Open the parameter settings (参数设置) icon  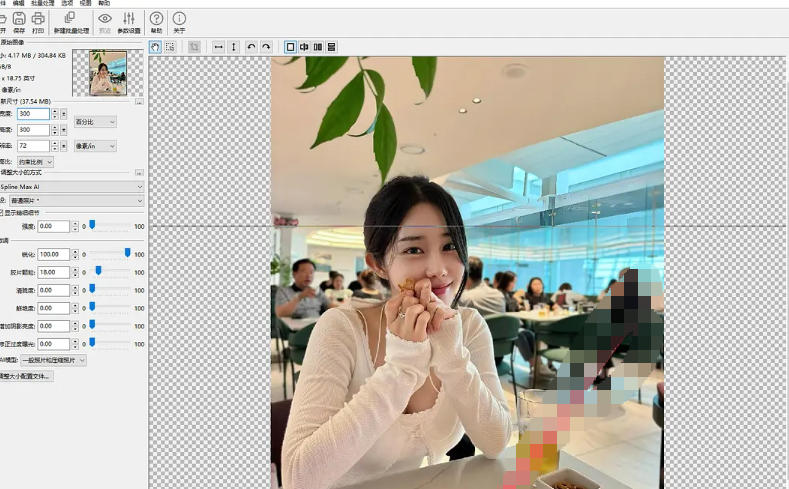[129, 22]
